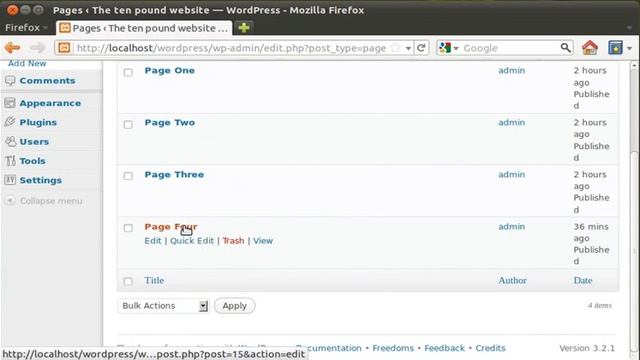The image size is (640, 360).
Task: Click the search magnifier icon
Action: click(x=565, y=48)
